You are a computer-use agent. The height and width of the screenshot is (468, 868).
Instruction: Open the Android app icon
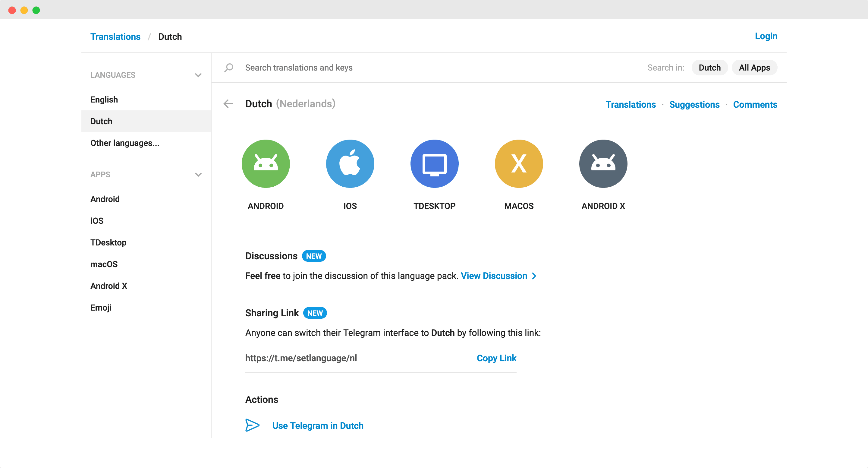(266, 163)
